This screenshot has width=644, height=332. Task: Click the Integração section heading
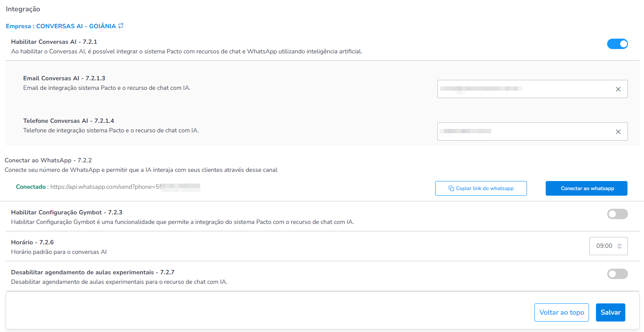[x=23, y=9]
